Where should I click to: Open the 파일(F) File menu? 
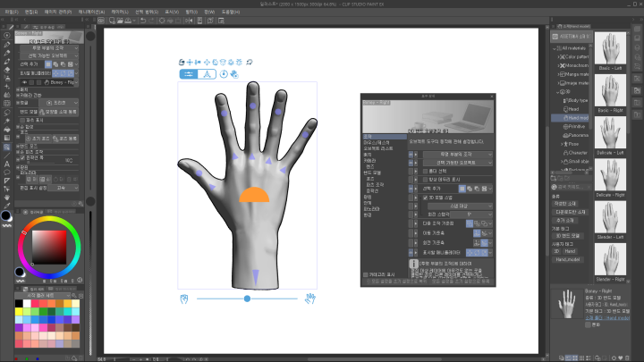[x=13, y=11]
